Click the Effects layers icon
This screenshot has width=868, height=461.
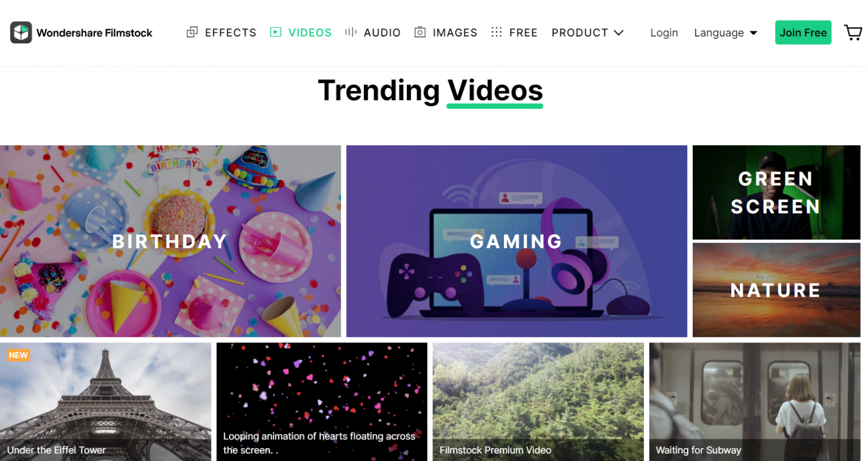192,33
